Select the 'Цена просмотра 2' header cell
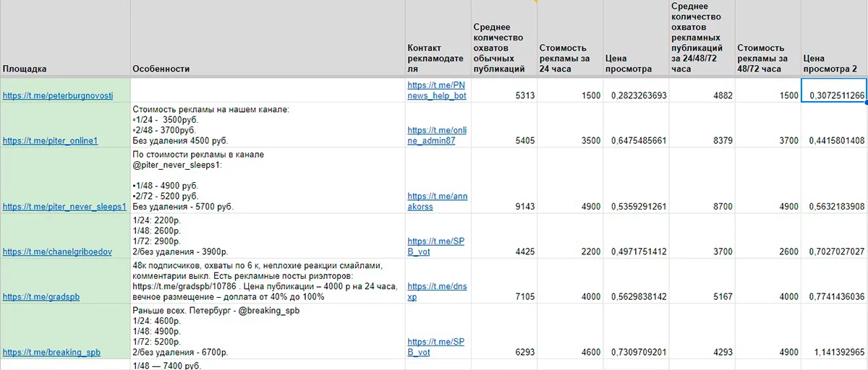This screenshot has width=868, height=370. 834,38
